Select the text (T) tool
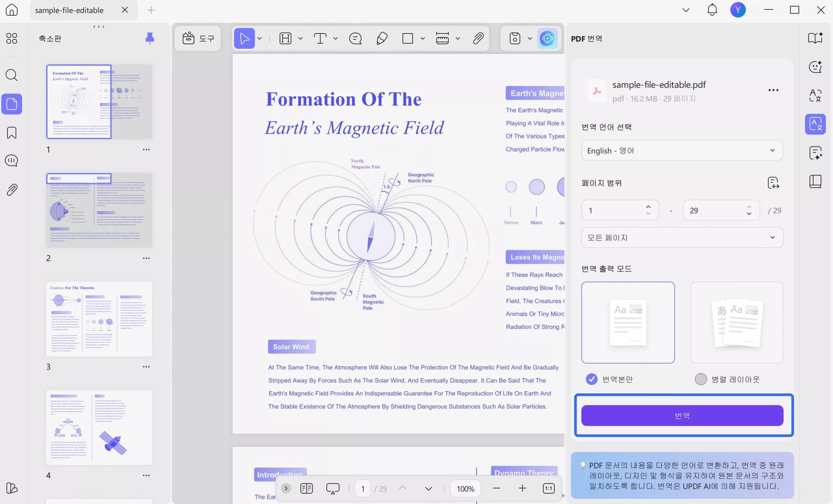The width and height of the screenshot is (833, 504). (320, 38)
